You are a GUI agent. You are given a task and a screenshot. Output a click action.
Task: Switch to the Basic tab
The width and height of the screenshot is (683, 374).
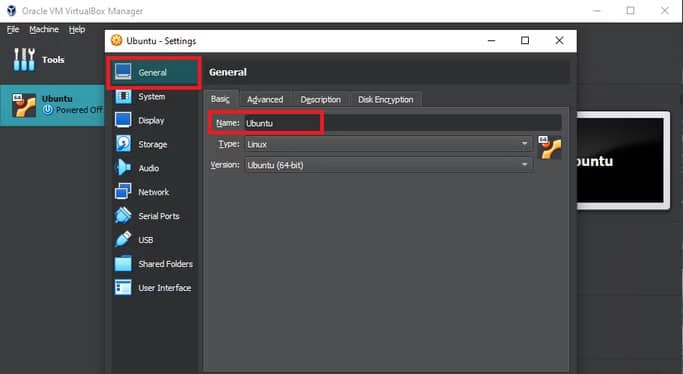click(x=220, y=99)
